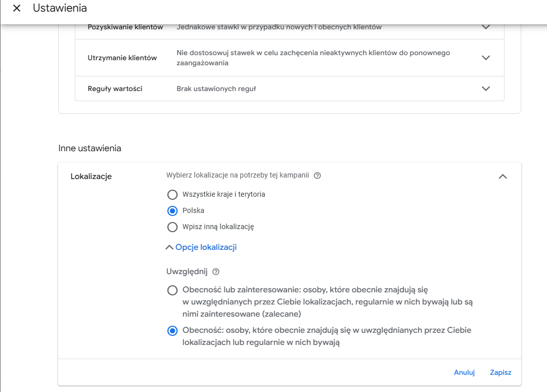Click the Anuluj button
This screenshot has height=392, width=547.
pyautogui.click(x=464, y=373)
